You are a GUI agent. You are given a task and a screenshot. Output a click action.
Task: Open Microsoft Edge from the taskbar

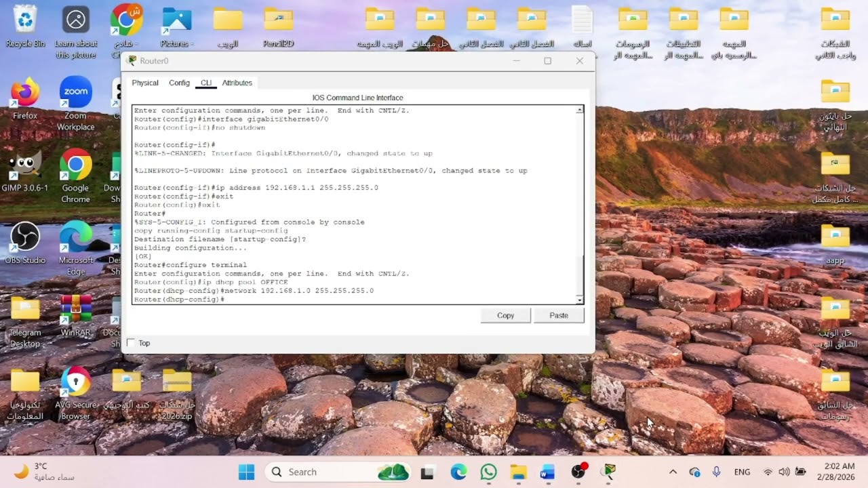[x=459, y=472]
